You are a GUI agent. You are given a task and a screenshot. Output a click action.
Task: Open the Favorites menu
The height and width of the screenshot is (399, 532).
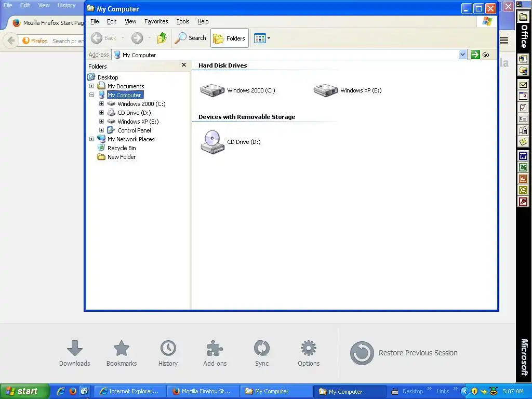pos(156,21)
